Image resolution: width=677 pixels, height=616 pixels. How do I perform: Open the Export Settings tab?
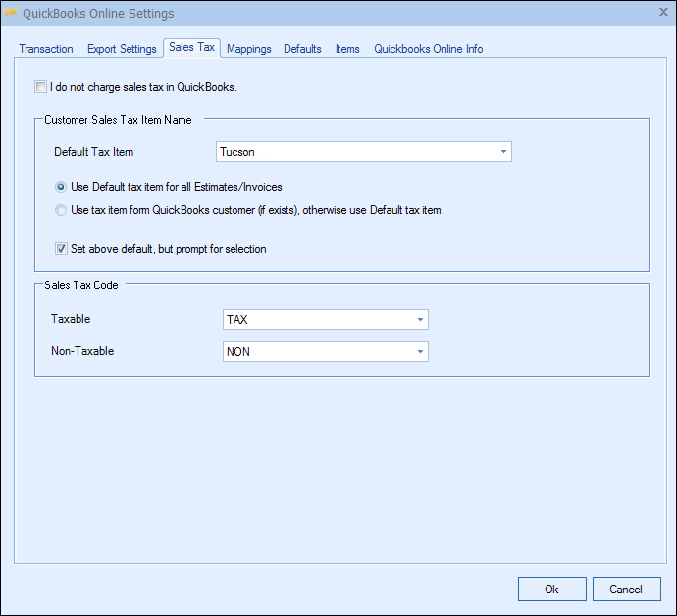coord(122,49)
